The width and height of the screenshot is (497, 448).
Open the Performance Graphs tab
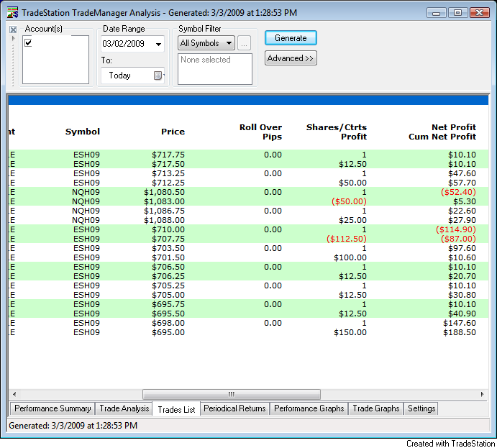click(309, 408)
